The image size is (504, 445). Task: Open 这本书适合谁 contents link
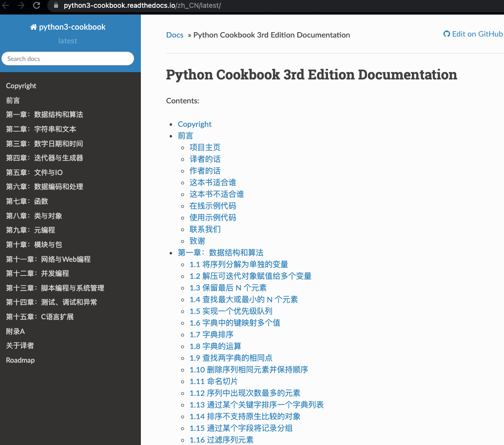click(x=213, y=182)
